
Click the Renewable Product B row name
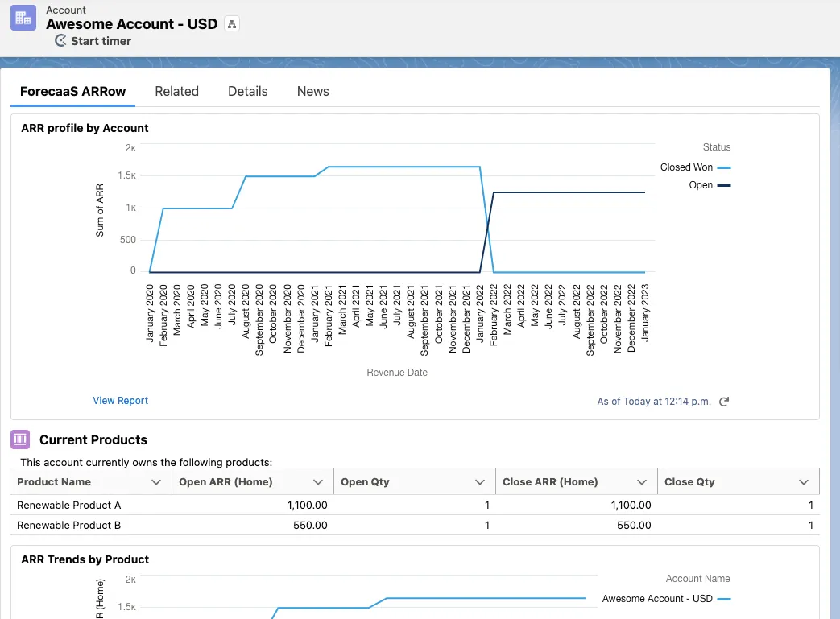pyautogui.click(x=68, y=526)
